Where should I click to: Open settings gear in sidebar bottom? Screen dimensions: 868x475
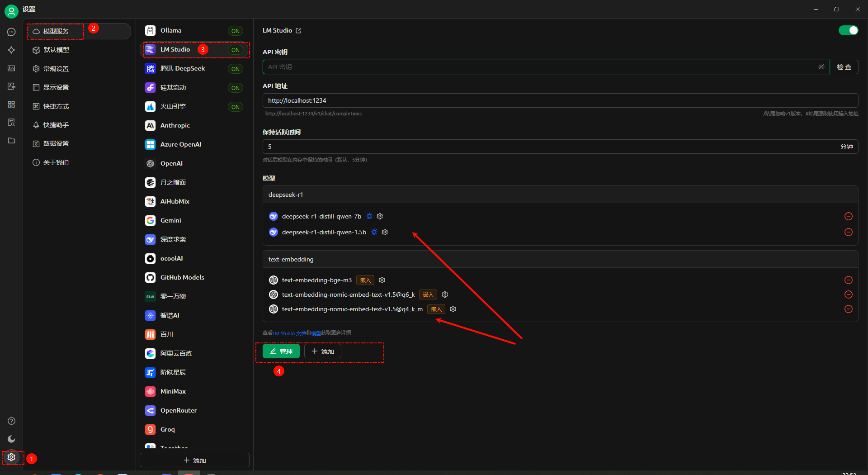coord(11,457)
